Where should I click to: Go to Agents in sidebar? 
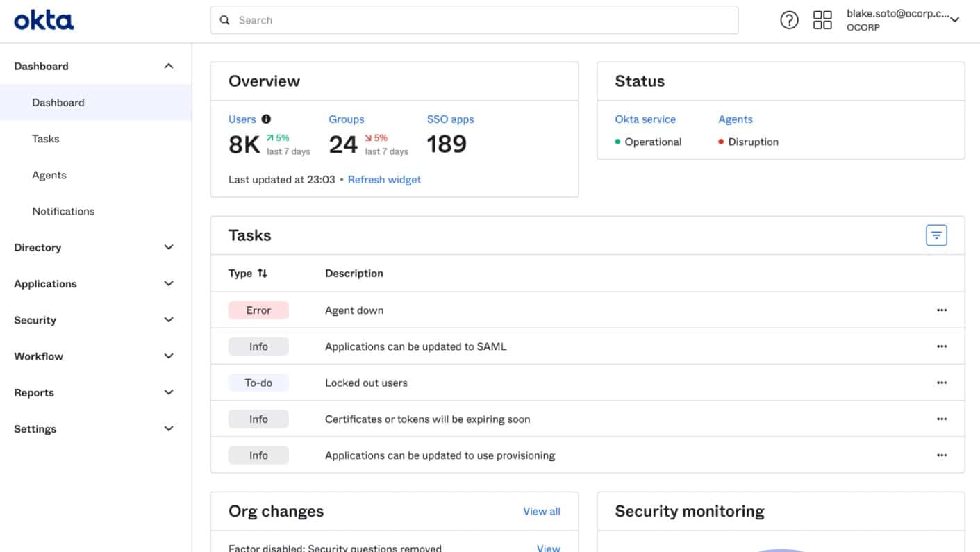pyautogui.click(x=49, y=175)
